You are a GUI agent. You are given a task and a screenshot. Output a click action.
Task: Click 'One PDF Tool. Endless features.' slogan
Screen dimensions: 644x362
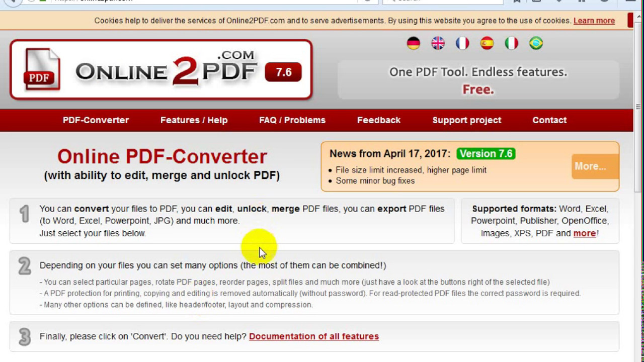(478, 72)
